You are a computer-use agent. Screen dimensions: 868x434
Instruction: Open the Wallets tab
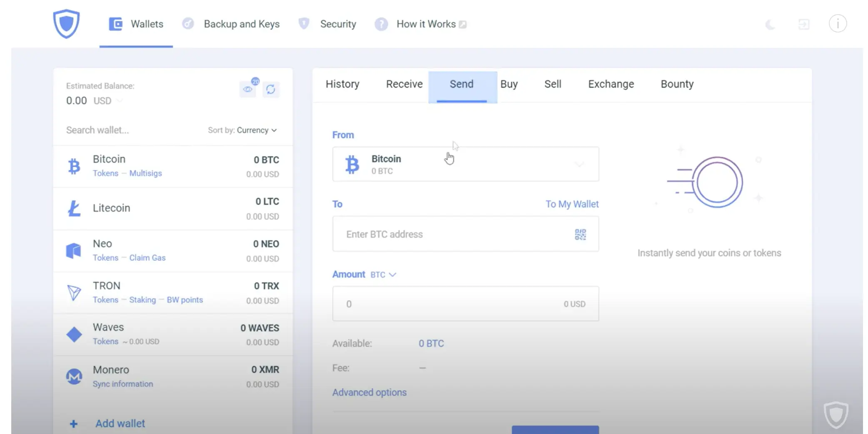coord(136,24)
